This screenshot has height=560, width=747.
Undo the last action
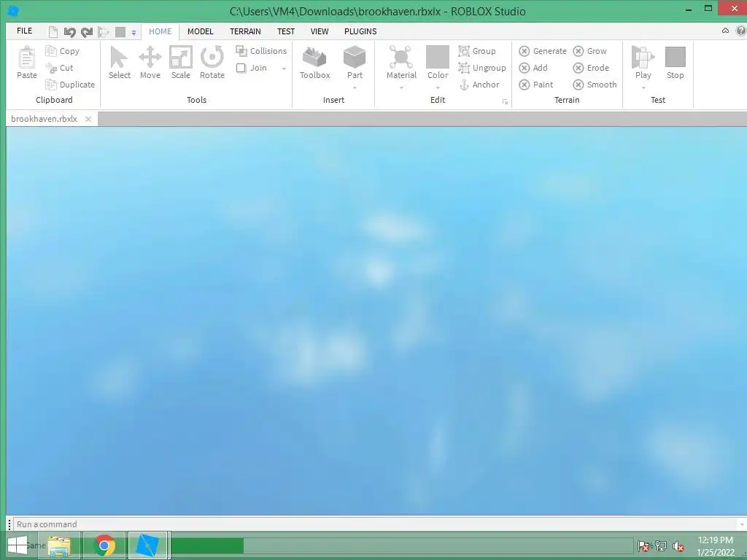69,32
